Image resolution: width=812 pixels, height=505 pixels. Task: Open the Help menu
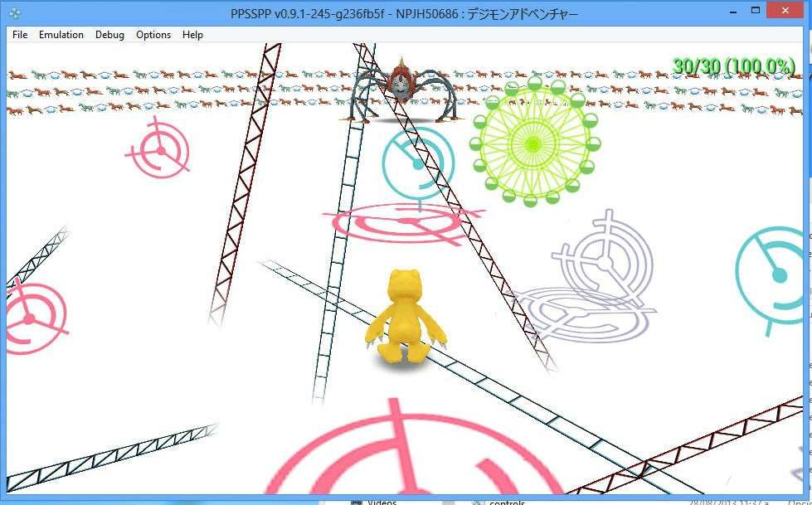[192, 35]
